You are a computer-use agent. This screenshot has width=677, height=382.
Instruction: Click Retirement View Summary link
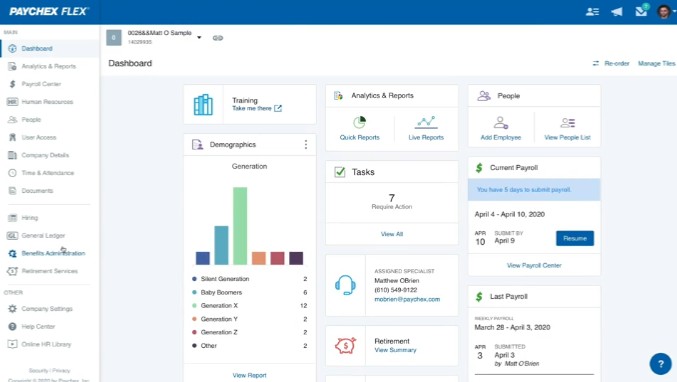[x=395, y=350]
